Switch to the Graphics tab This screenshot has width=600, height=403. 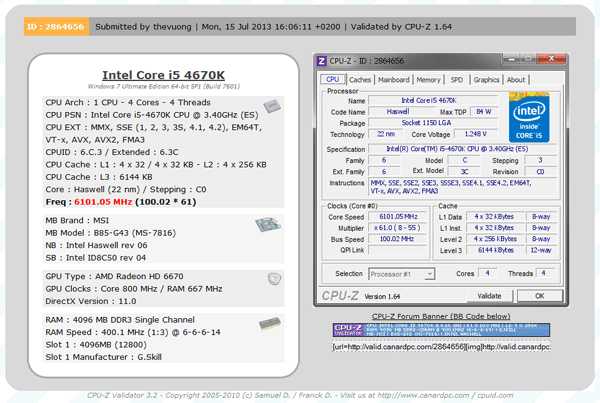486,80
